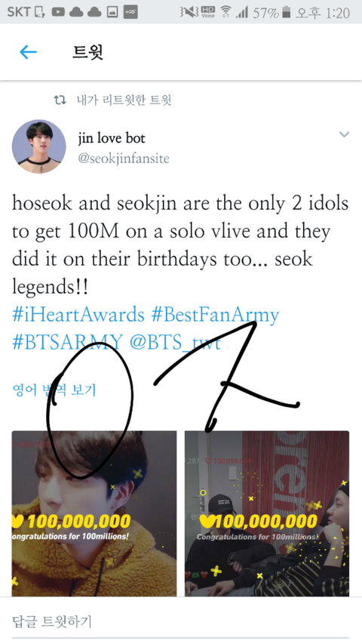This screenshot has width=362, height=644.
Task: Open the right vlive screenshot with red curtain
Action: (x=267, y=513)
